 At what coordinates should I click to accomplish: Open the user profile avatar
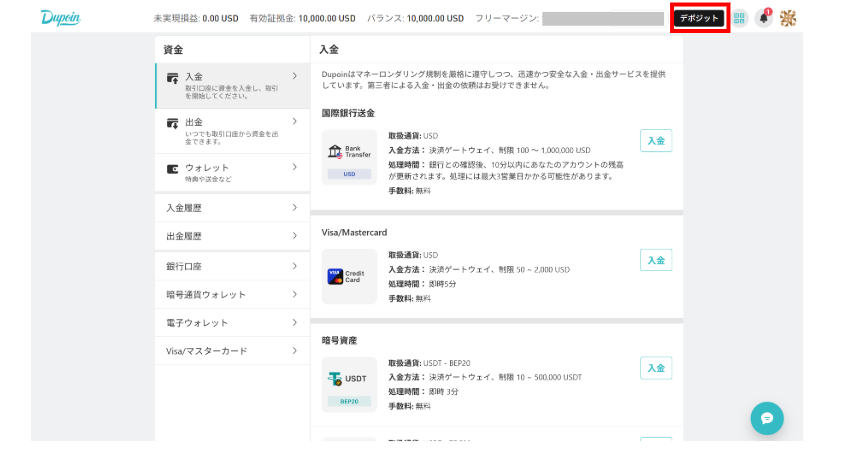[788, 18]
